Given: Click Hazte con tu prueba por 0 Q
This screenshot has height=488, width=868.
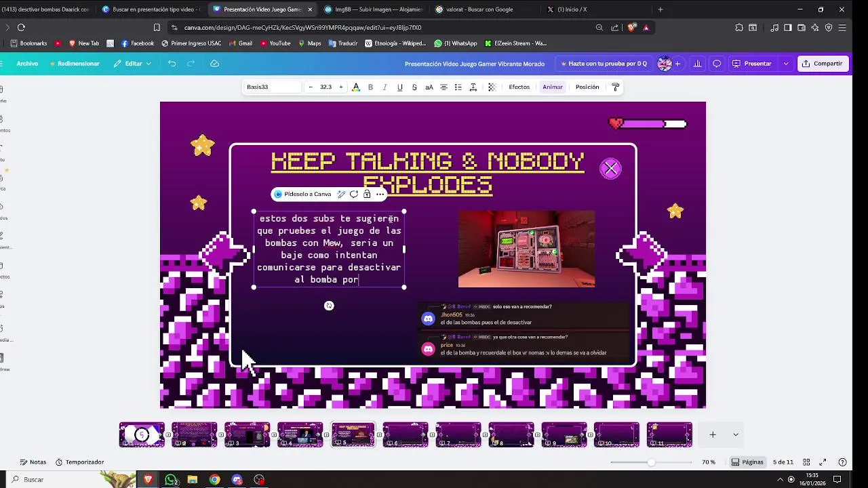Looking at the screenshot, I should point(604,64).
